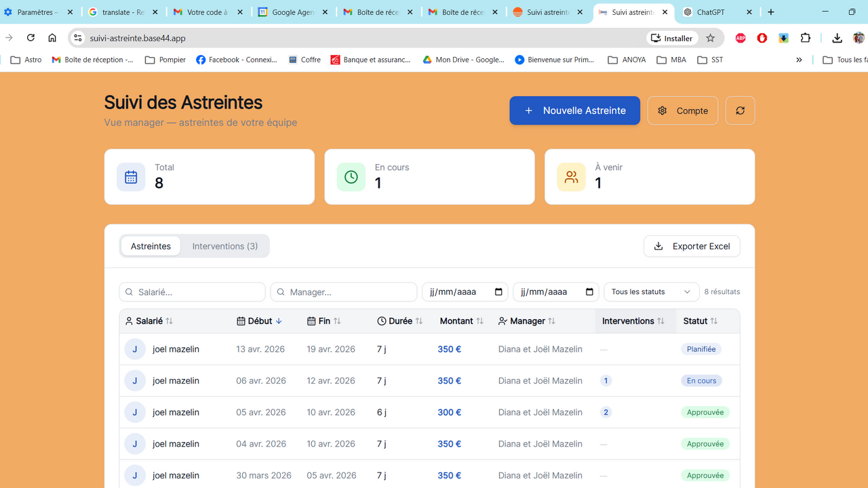The height and width of the screenshot is (488, 868).
Task: Open the SST bookmarks folder
Action: coord(710,60)
